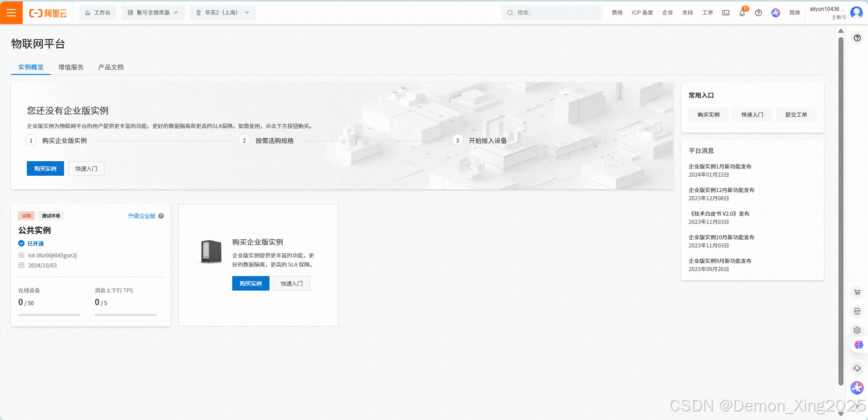Focus the top 搜索 search box
This screenshot has height=420, width=868.
pos(551,13)
